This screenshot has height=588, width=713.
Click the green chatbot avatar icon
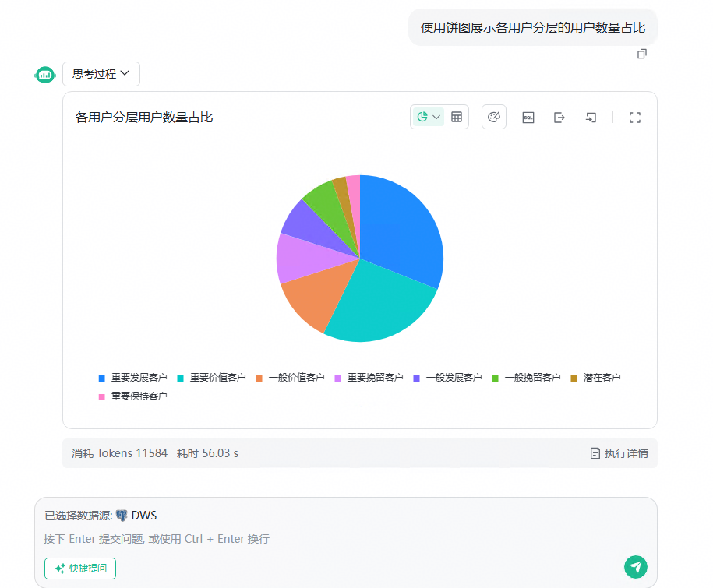[45, 75]
